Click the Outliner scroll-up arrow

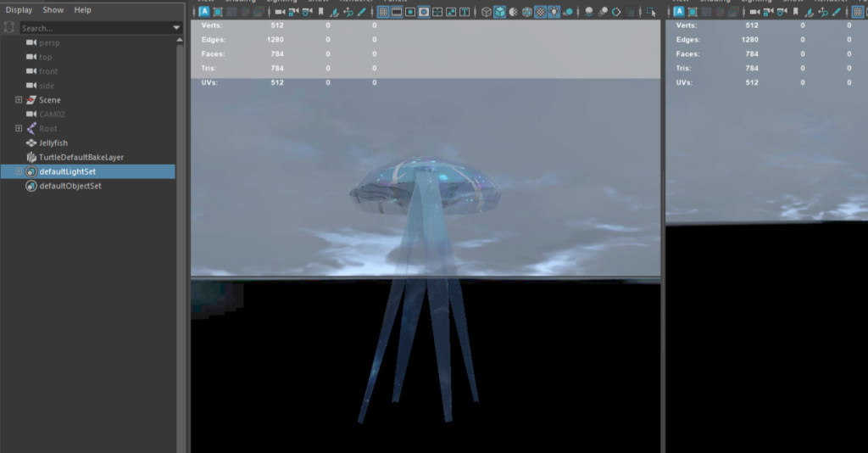click(x=180, y=40)
